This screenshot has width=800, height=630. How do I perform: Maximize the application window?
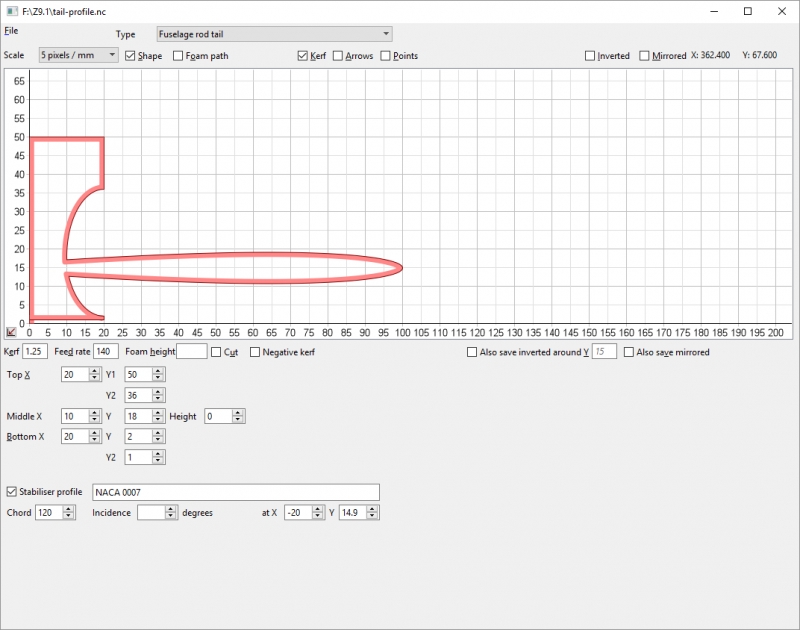(x=747, y=10)
